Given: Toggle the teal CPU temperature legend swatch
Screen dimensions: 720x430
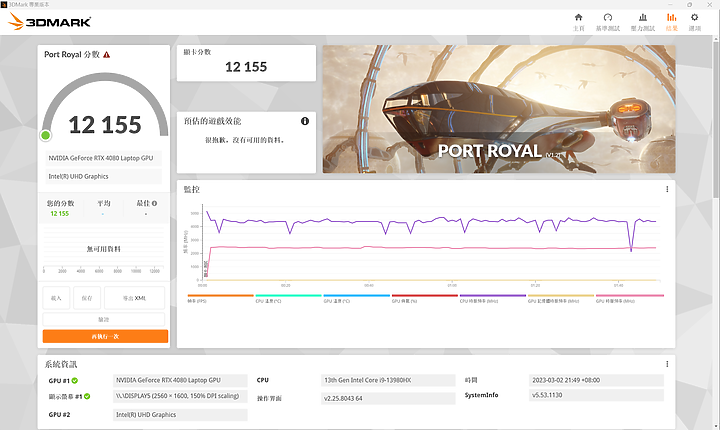Looking at the screenshot, I should [x=288, y=295].
